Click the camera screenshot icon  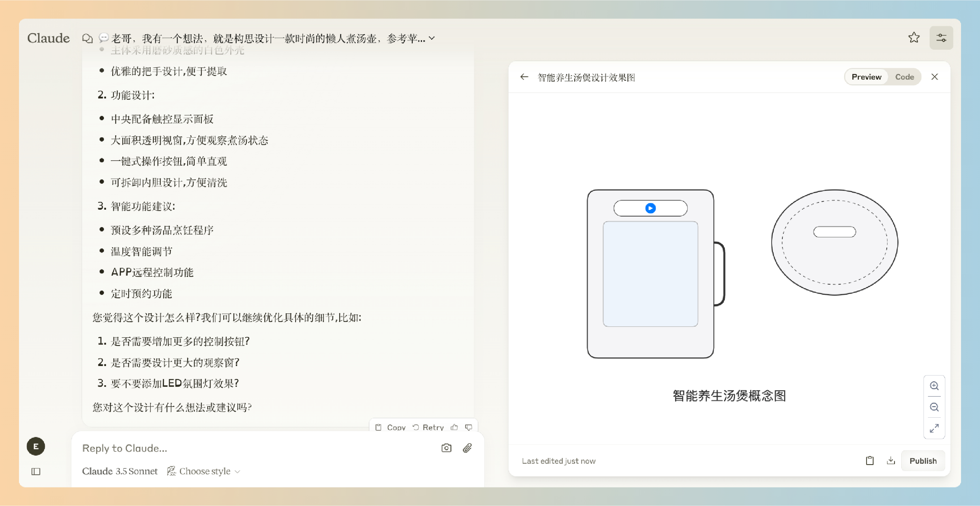click(x=446, y=448)
